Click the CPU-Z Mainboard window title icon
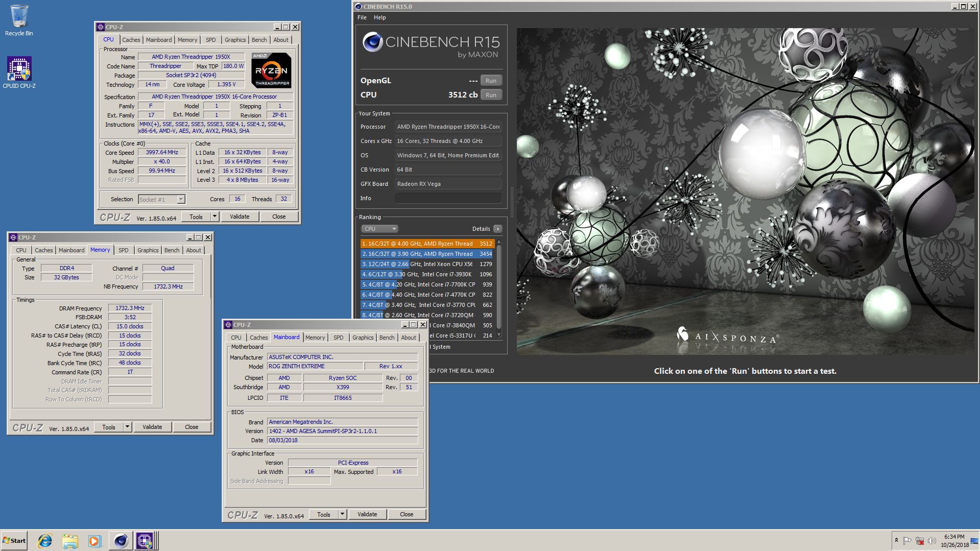This screenshot has height=551, width=980. [228, 325]
